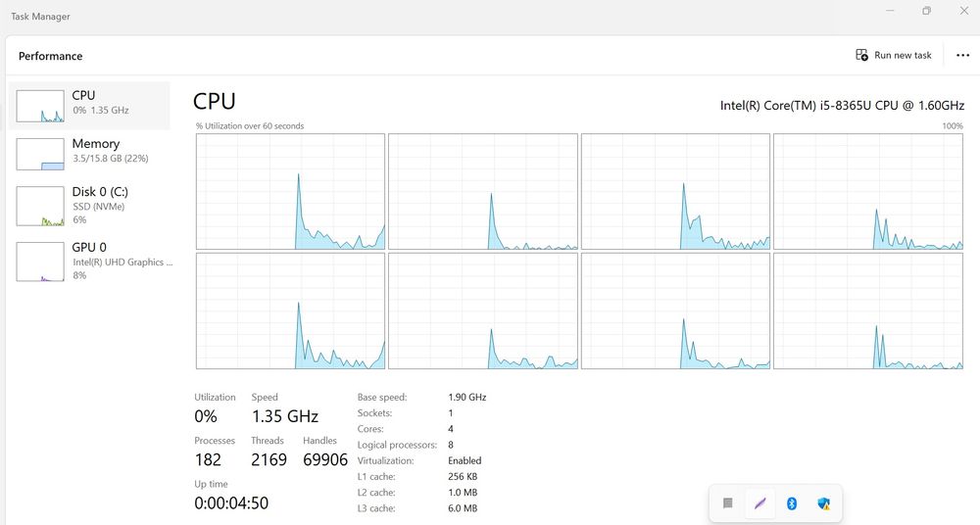The width and height of the screenshot is (980, 525).
Task: Click the L1 cache value 256 KB
Action: coord(463,476)
